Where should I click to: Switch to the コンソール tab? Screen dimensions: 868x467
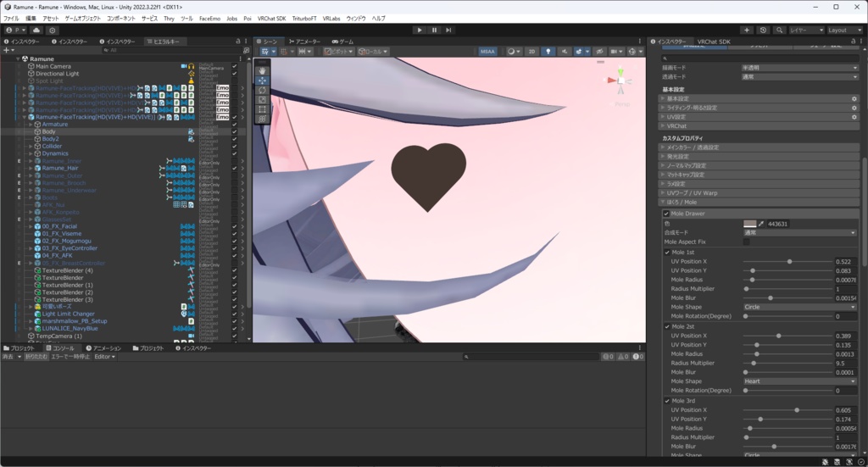[x=63, y=348]
